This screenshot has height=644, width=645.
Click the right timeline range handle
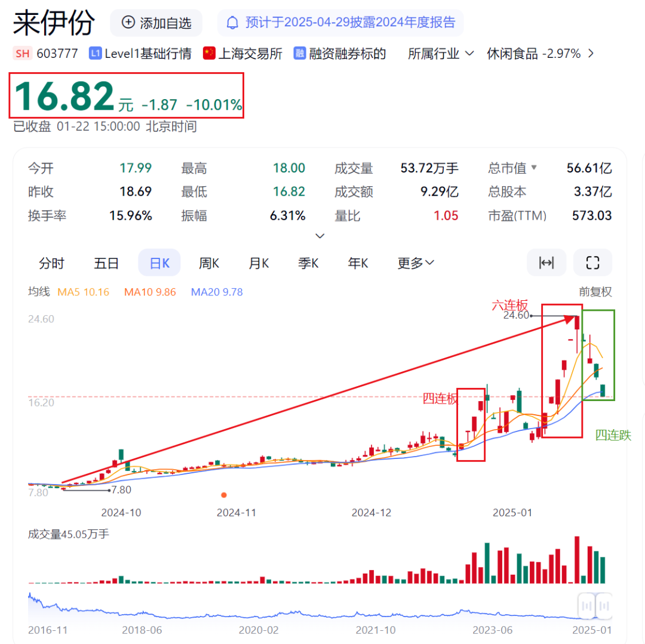(x=604, y=605)
